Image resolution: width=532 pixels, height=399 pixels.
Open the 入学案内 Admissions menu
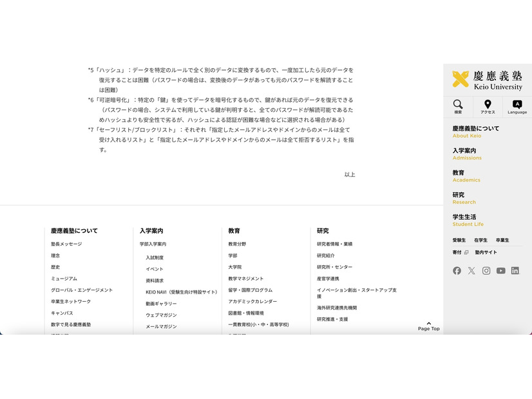point(464,153)
